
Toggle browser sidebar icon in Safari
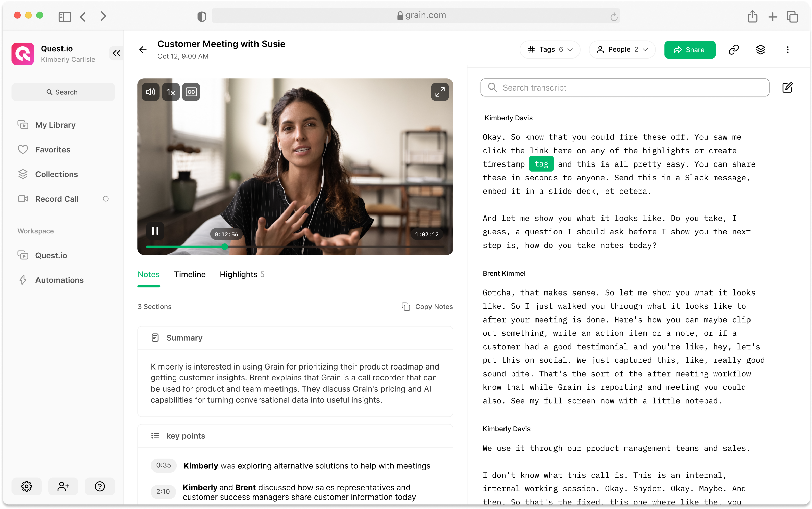(65, 17)
